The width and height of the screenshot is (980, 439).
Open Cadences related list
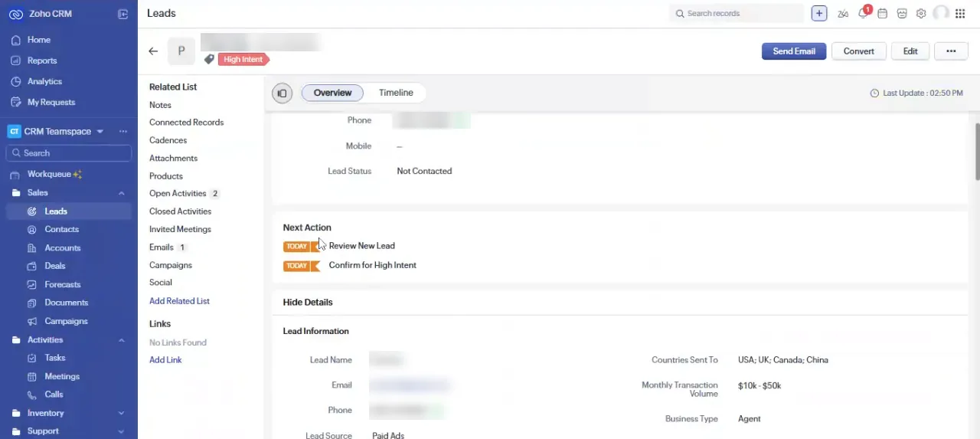[168, 140]
